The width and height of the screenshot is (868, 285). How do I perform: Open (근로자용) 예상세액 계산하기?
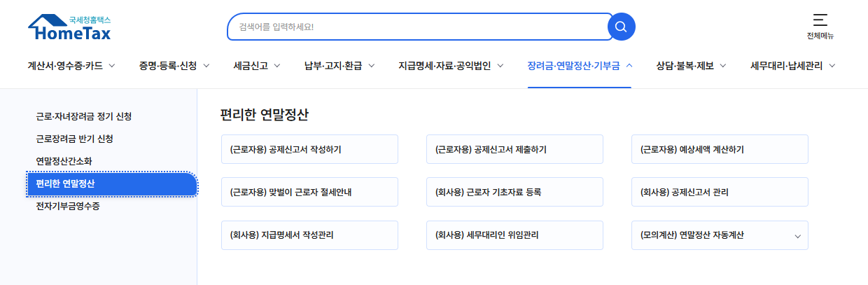pos(720,149)
